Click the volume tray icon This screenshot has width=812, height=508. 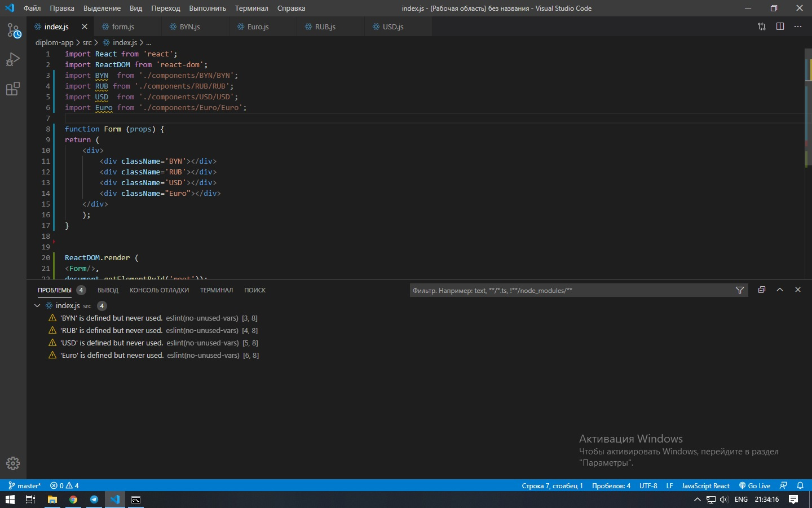point(724,500)
